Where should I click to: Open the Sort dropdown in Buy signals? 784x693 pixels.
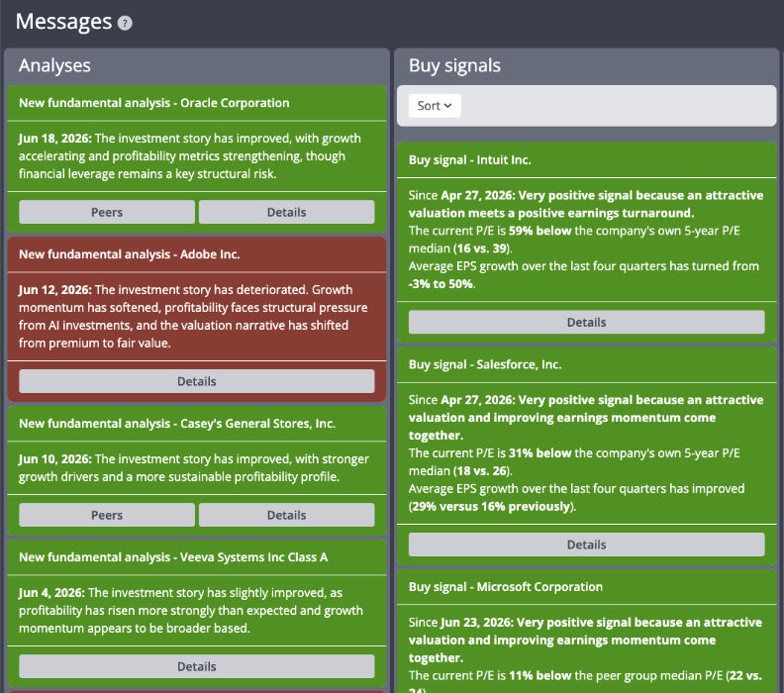pos(435,106)
